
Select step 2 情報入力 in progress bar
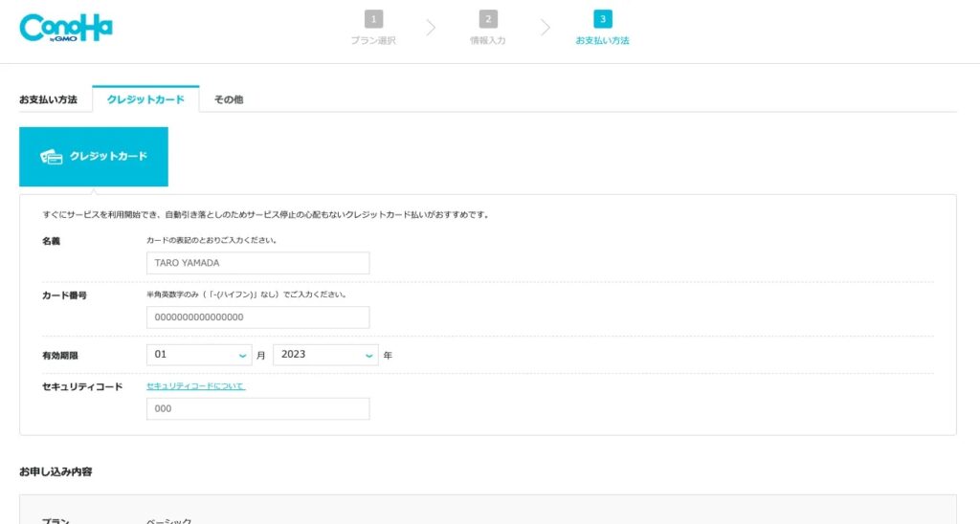pos(487,28)
